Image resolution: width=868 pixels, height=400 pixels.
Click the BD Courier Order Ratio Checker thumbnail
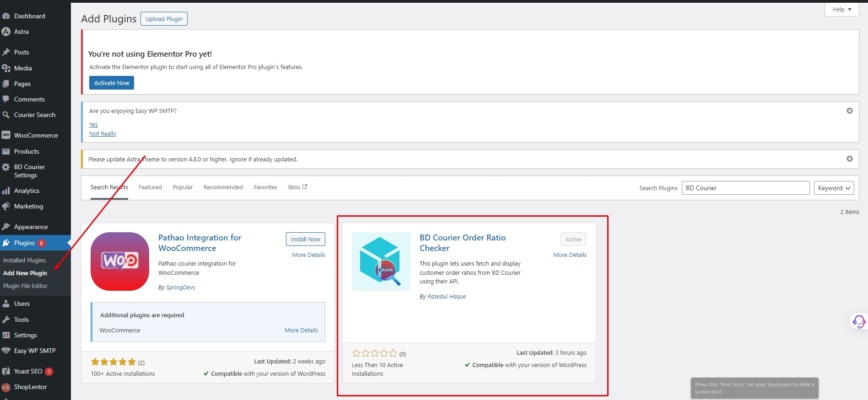(381, 261)
